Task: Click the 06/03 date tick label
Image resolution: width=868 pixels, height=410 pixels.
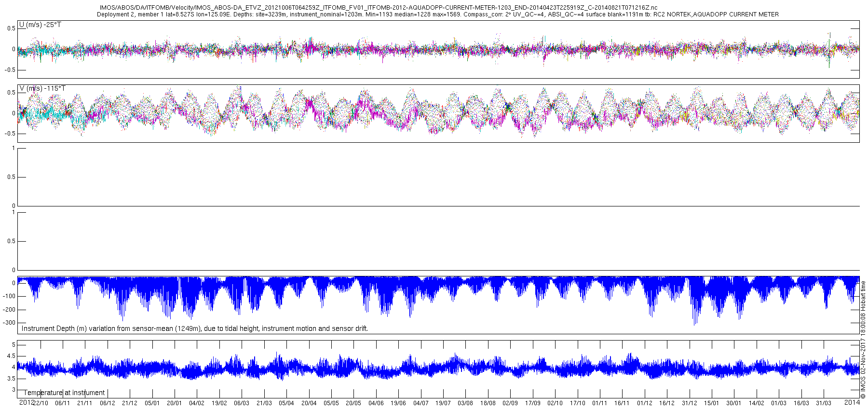Action: coord(242,403)
